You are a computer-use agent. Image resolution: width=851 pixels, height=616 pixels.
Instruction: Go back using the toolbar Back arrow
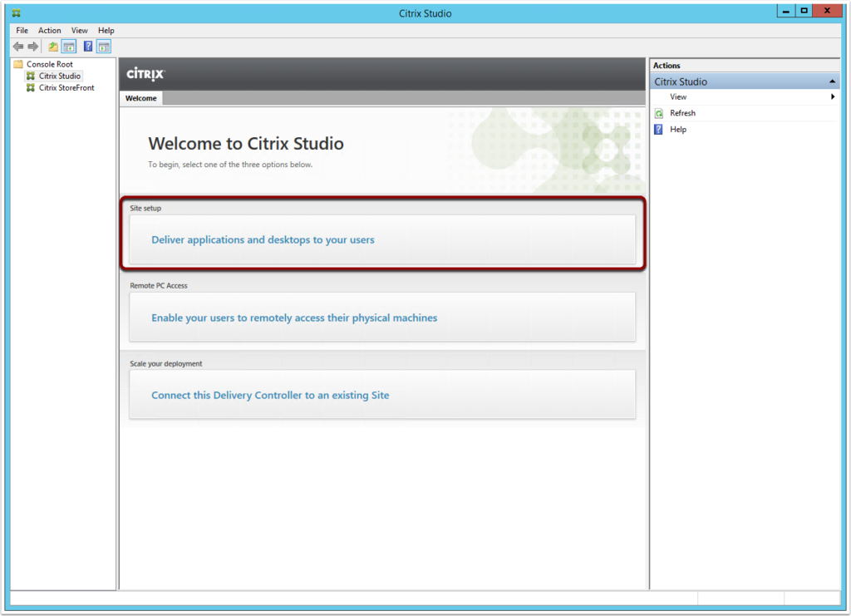click(18, 47)
